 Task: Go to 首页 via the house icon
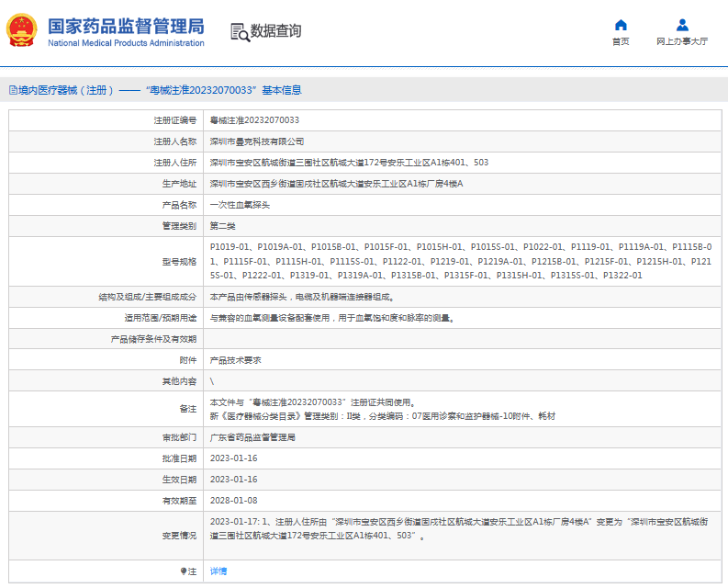coord(621,25)
